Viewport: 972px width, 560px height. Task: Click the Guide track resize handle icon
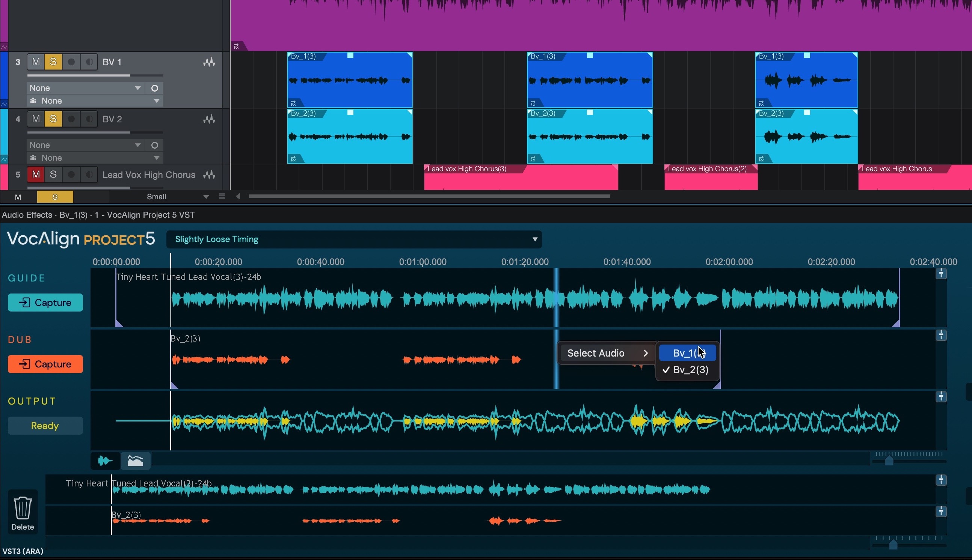coord(941,274)
